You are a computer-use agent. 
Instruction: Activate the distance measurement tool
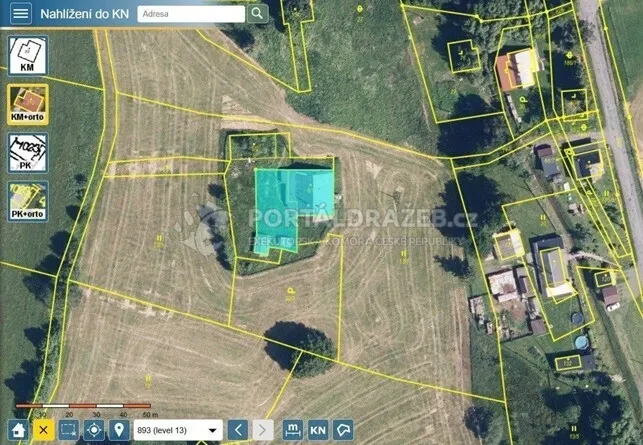[x=293, y=430]
